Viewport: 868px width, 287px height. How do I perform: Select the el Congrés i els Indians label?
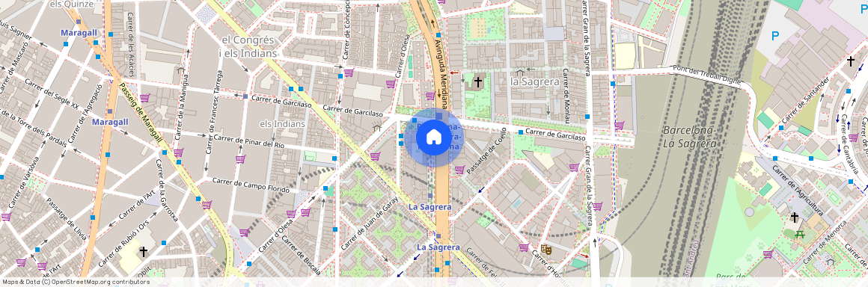248,46
